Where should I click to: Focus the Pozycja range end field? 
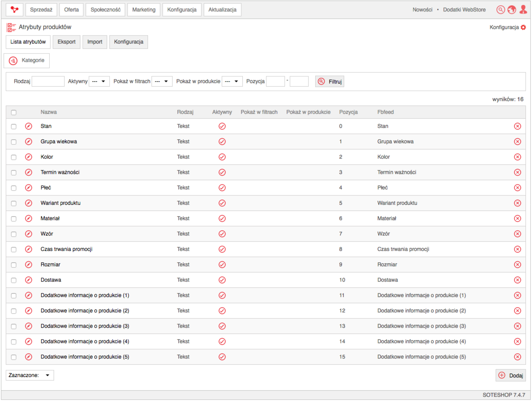point(299,81)
